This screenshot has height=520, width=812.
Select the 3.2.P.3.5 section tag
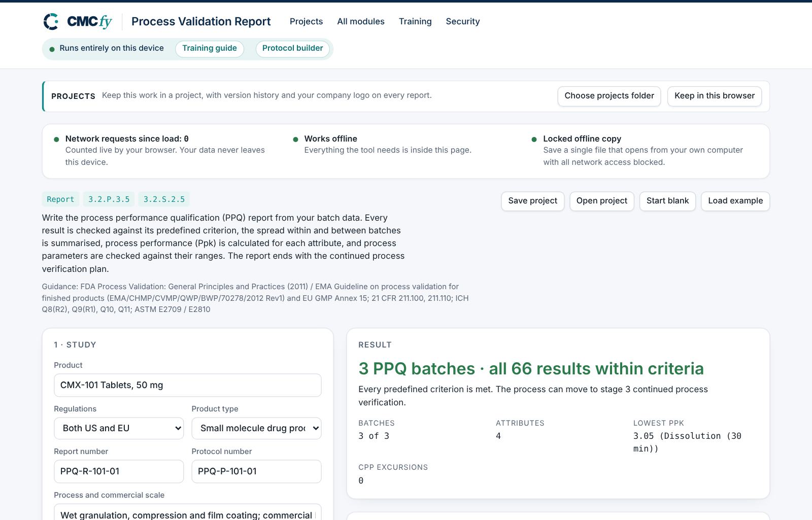click(x=109, y=199)
